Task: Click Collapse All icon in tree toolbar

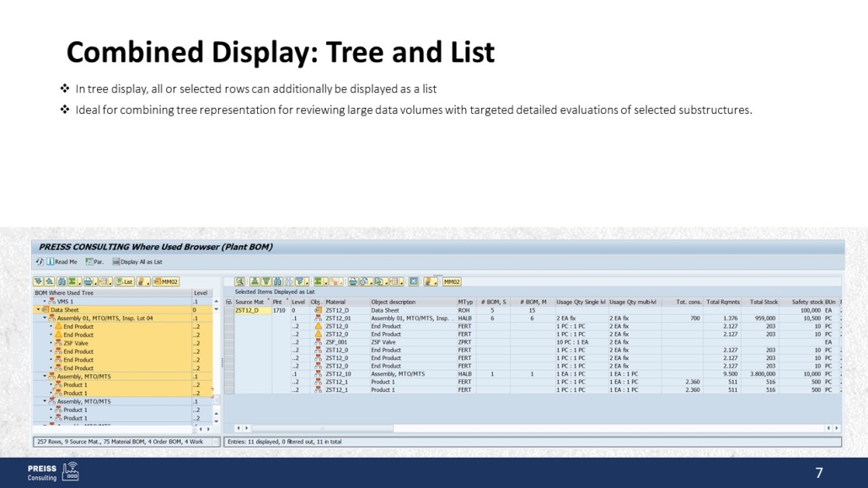Action: pos(50,282)
